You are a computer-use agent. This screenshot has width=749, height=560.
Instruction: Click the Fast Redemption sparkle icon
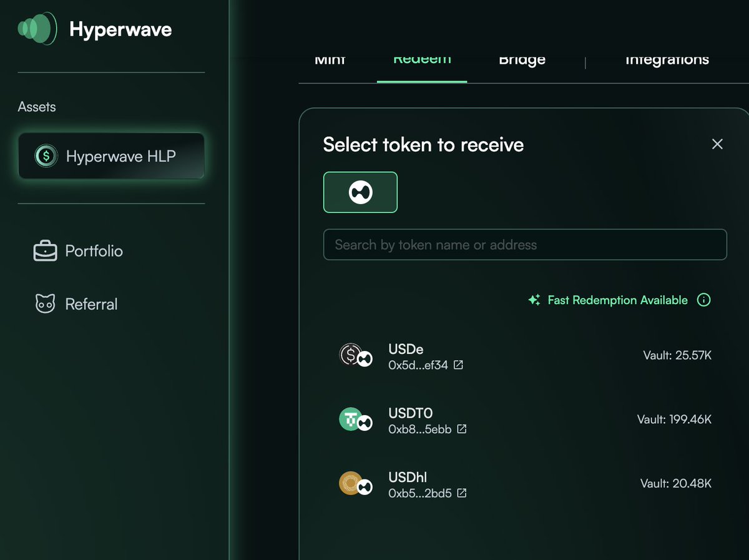tap(534, 300)
